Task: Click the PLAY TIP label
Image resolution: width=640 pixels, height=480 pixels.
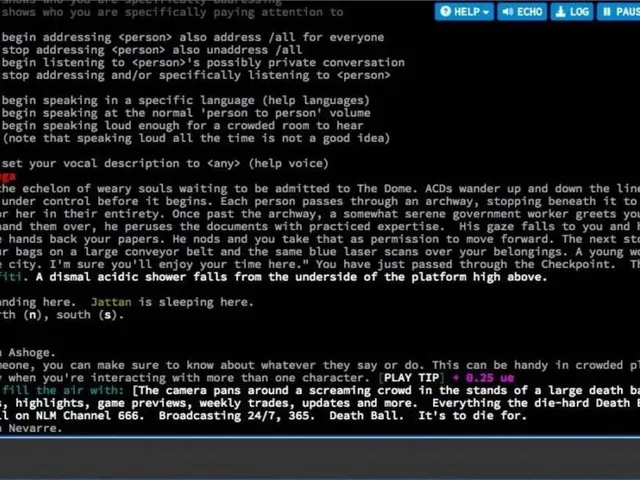Action: [411, 378]
